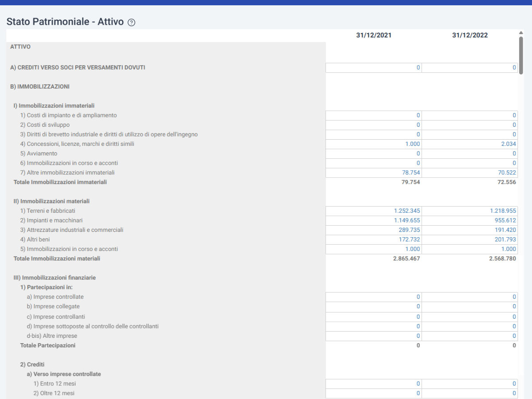Edit Oltre 12 mesi 2022 field

point(469,393)
